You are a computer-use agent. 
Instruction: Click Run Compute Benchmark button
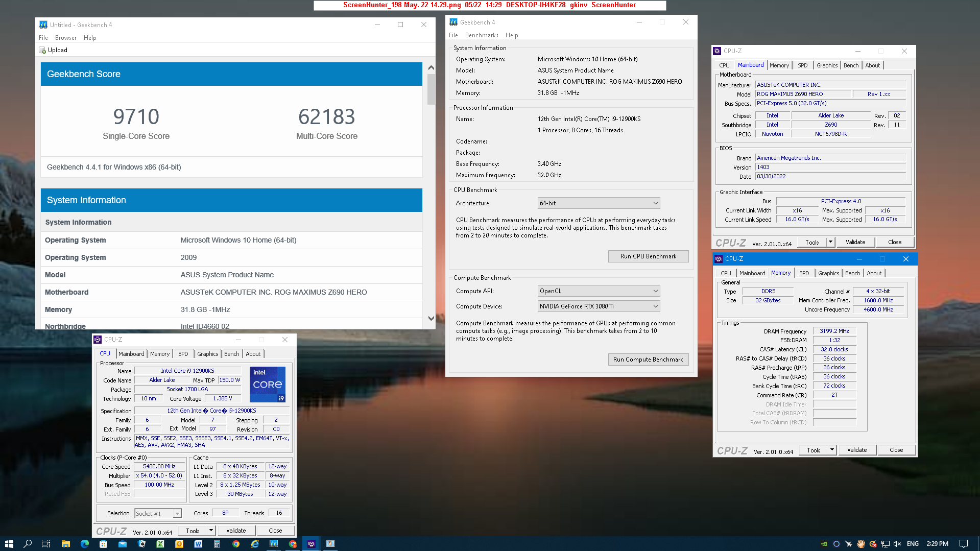648,360
